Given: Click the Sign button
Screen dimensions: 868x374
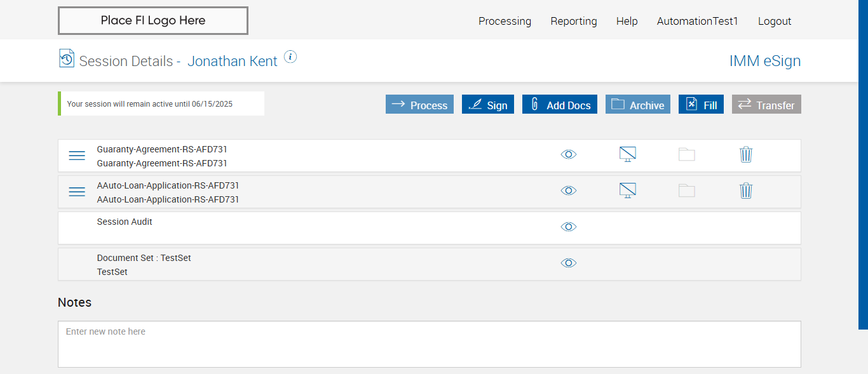Looking at the screenshot, I should pos(488,105).
